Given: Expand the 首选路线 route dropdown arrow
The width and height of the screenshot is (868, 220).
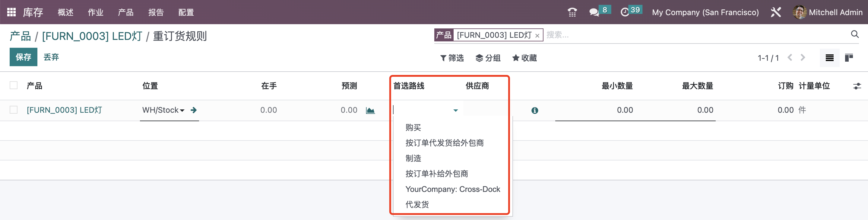Looking at the screenshot, I should point(456,111).
